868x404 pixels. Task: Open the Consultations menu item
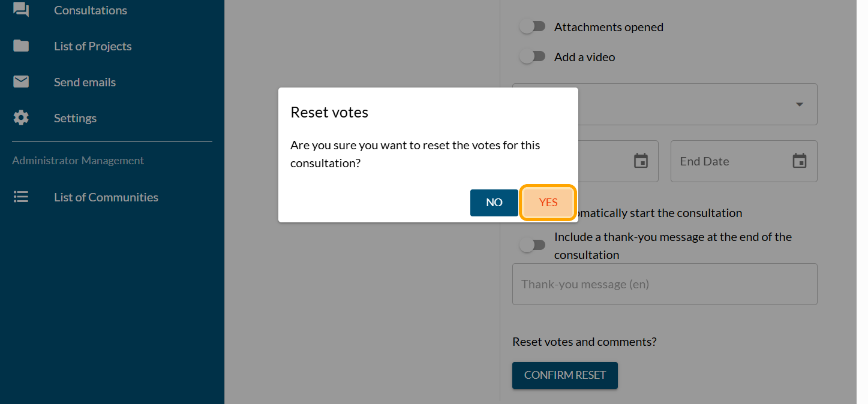pyautogui.click(x=91, y=10)
